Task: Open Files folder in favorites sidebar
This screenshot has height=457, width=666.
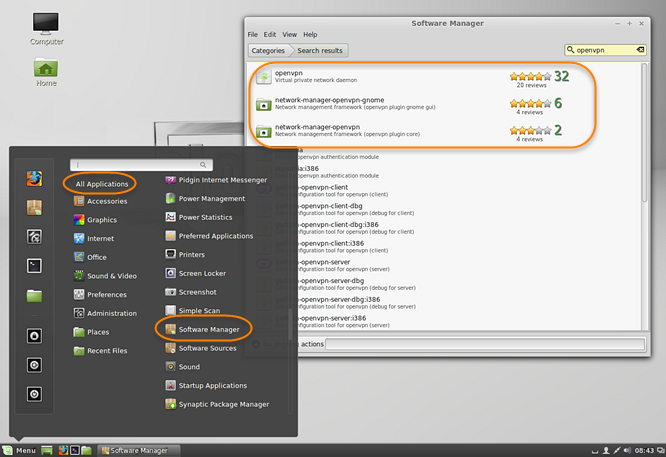Action: (x=34, y=295)
